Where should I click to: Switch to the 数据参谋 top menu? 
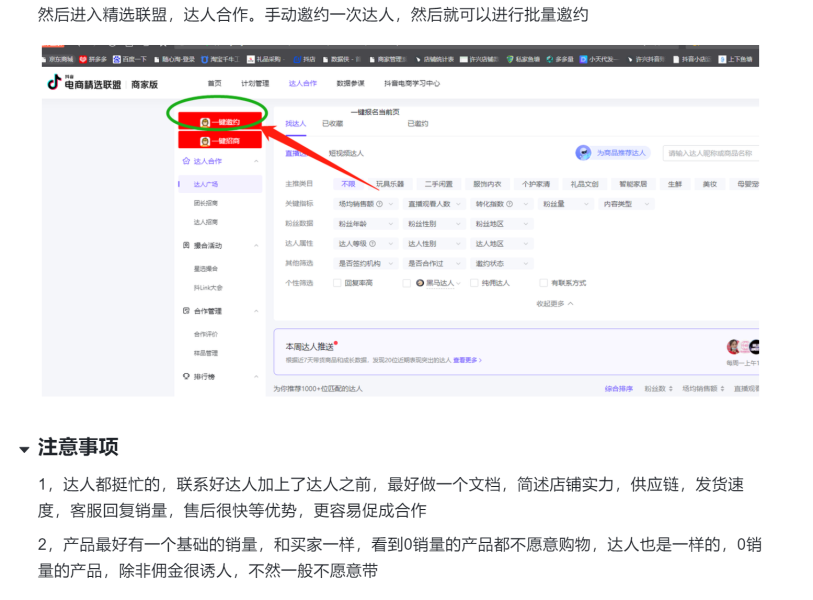tap(350, 84)
